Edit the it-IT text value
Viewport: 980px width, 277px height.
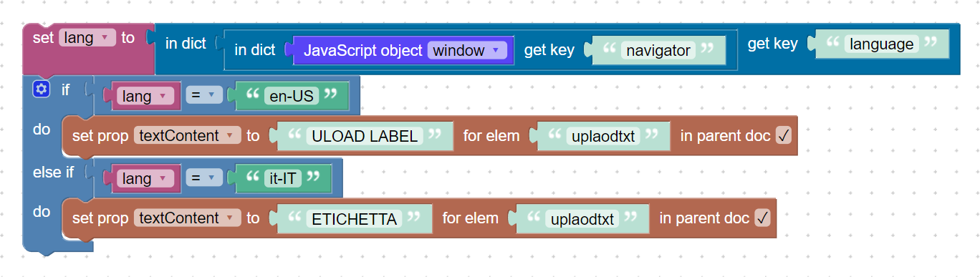(282, 178)
